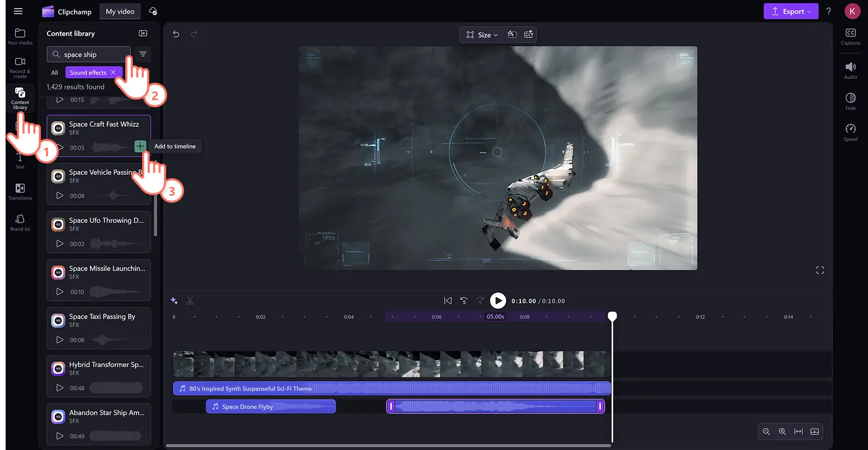Open the Text panel
868x450 pixels.
[20, 161]
